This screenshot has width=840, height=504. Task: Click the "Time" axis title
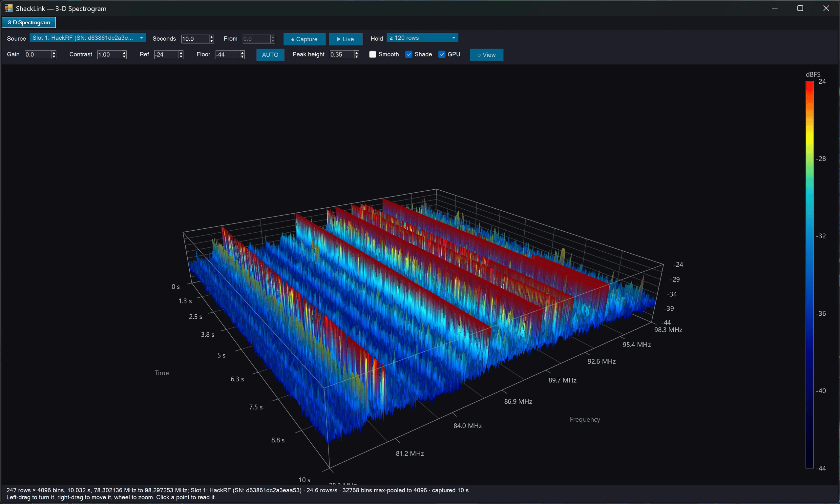[x=162, y=373]
